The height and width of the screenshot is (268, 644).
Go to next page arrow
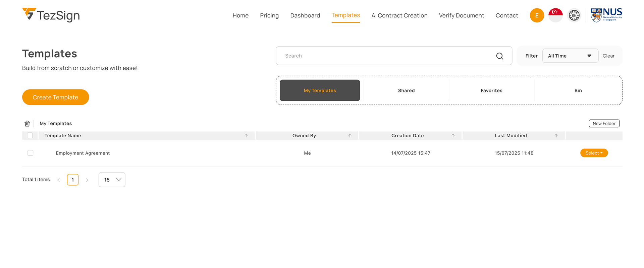[x=87, y=180]
